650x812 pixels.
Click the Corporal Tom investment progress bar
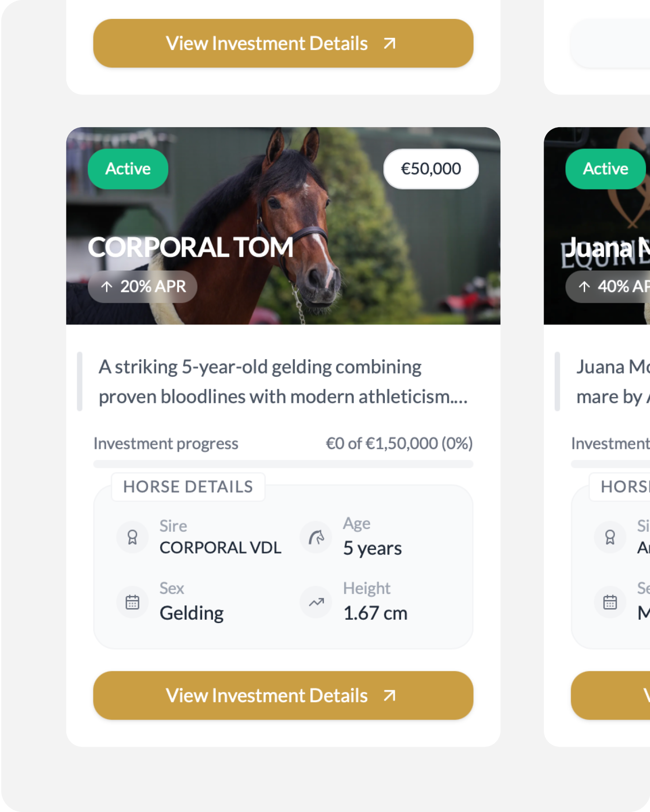[283, 464]
